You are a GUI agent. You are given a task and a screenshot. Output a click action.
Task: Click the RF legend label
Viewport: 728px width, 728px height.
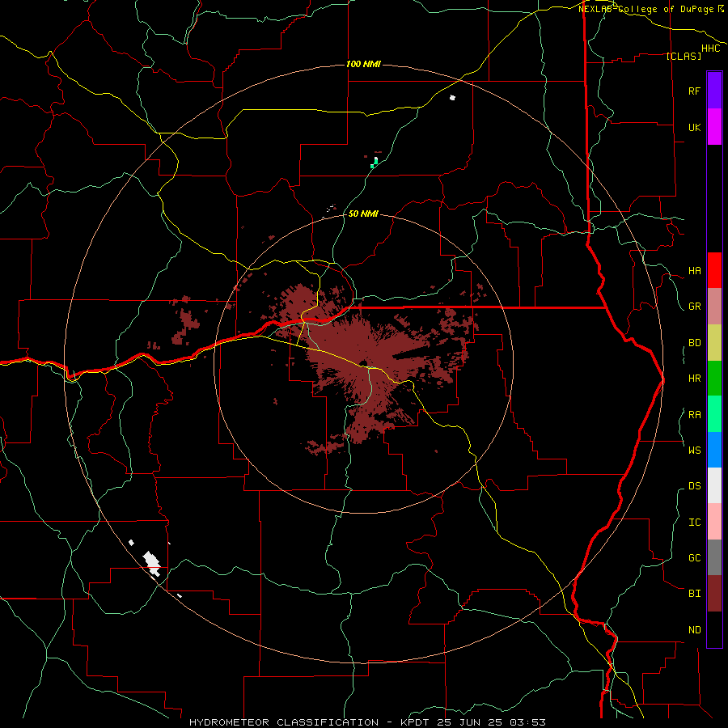(x=694, y=91)
